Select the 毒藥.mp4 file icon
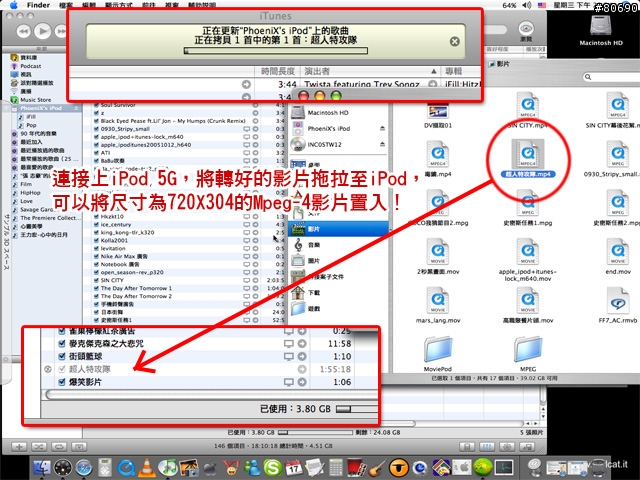 point(438,153)
